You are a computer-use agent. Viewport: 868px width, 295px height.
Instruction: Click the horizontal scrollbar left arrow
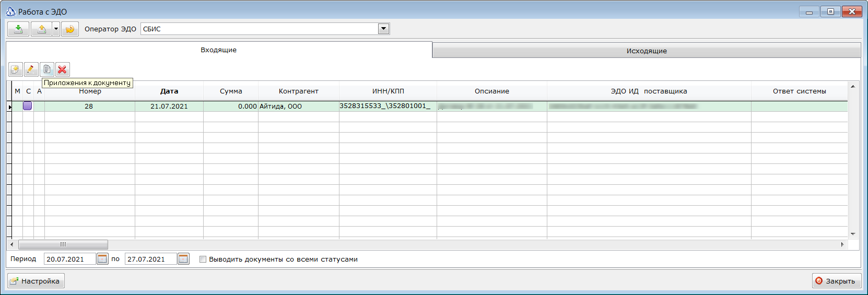pyautogui.click(x=11, y=244)
